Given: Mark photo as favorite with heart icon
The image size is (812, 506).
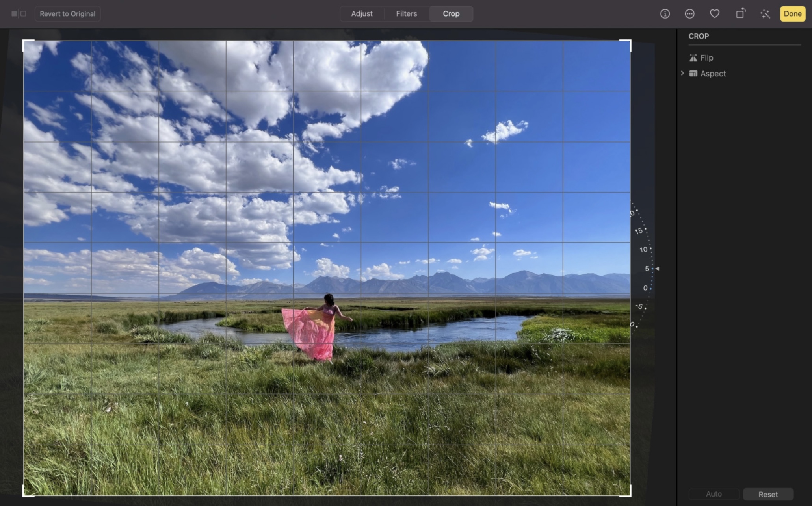Looking at the screenshot, I should coord(715,14).
